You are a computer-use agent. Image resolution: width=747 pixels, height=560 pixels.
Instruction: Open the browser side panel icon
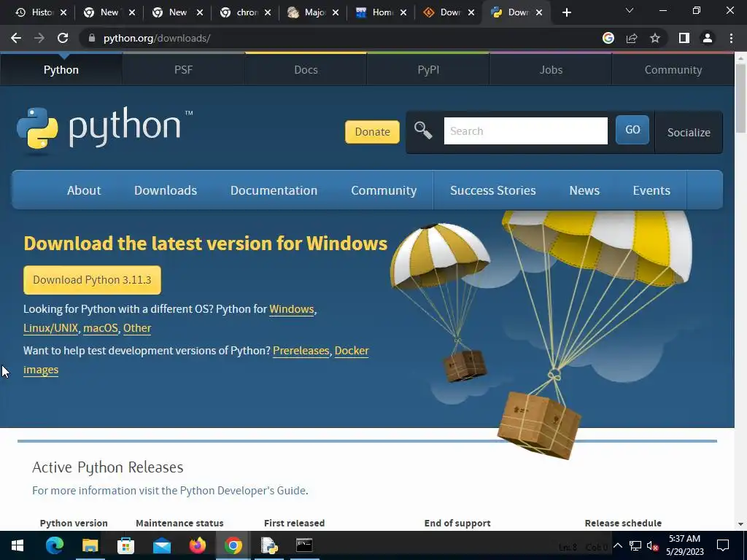(684, 38)
